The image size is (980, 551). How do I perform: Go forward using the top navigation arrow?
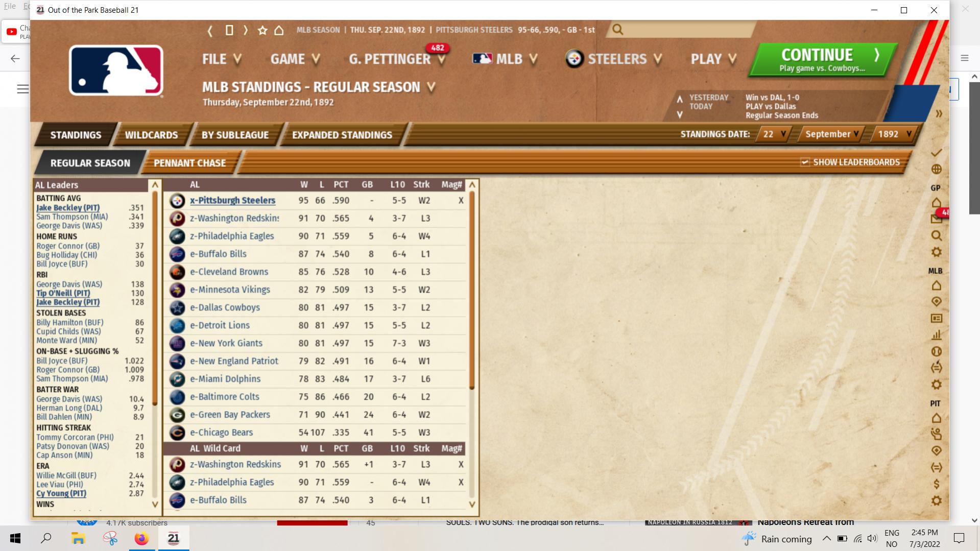tap(246, 30)
